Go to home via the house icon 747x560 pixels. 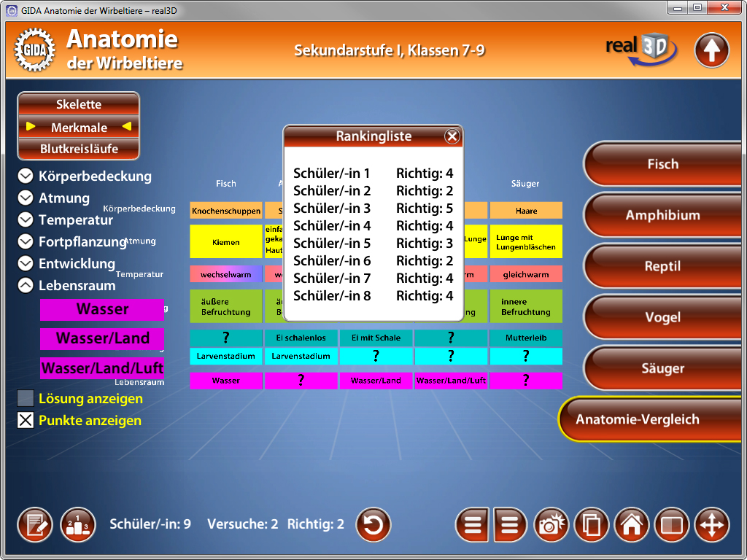pos(631,524)
